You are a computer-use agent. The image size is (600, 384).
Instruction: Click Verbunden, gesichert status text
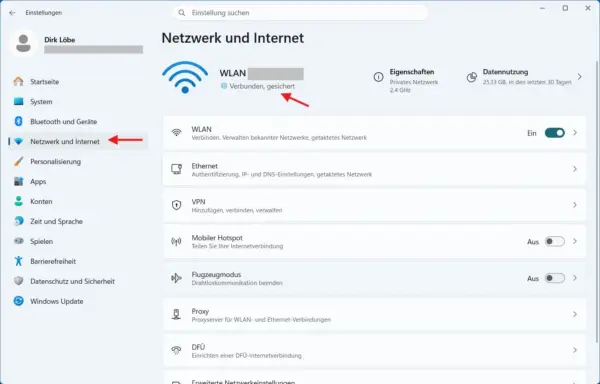(262, 86)
